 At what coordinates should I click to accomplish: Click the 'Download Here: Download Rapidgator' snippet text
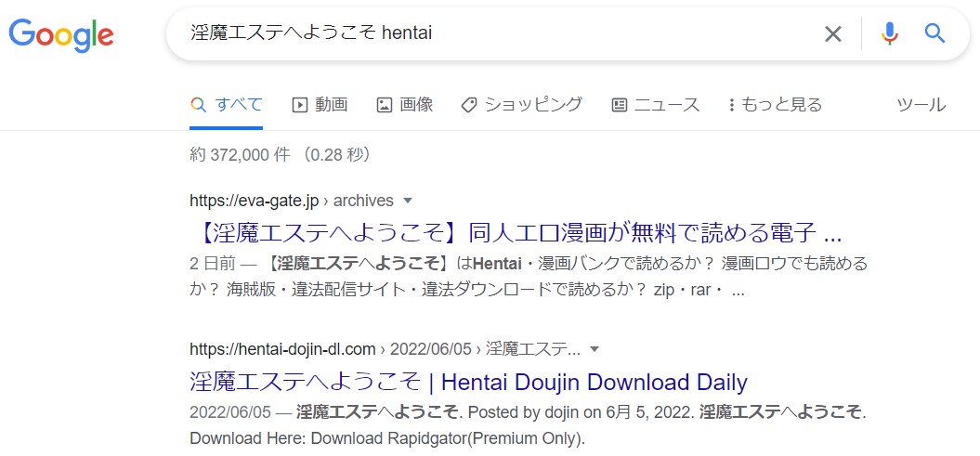pos(329,438)
